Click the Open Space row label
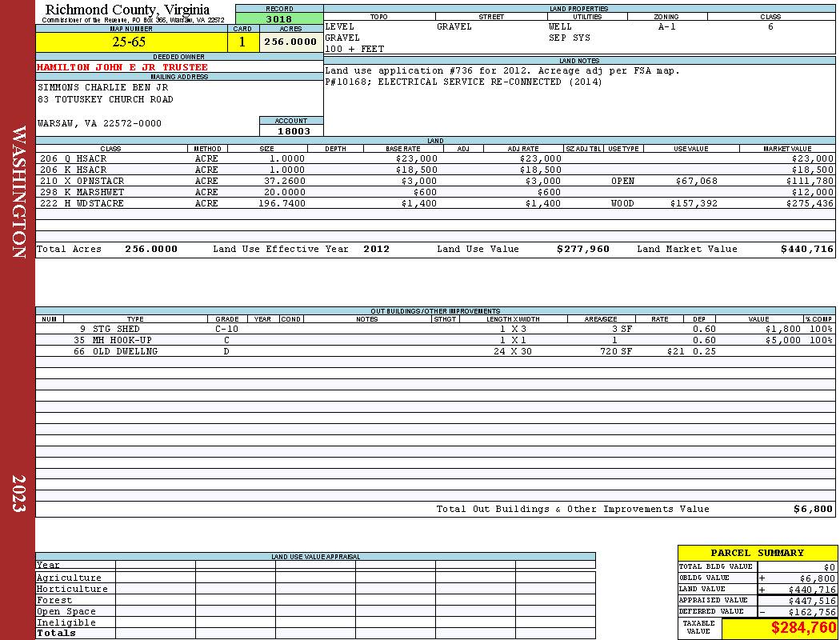 click(66, 612)
